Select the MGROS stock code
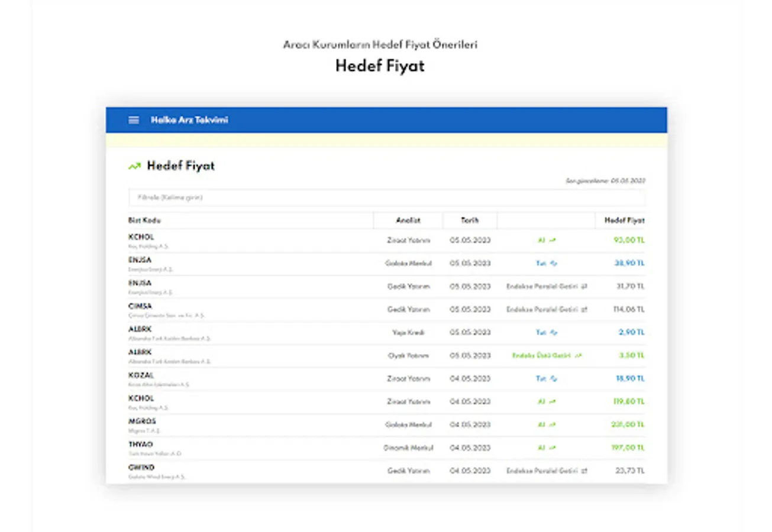The height and width of the screenshot is (532, 772). (142, 421)
